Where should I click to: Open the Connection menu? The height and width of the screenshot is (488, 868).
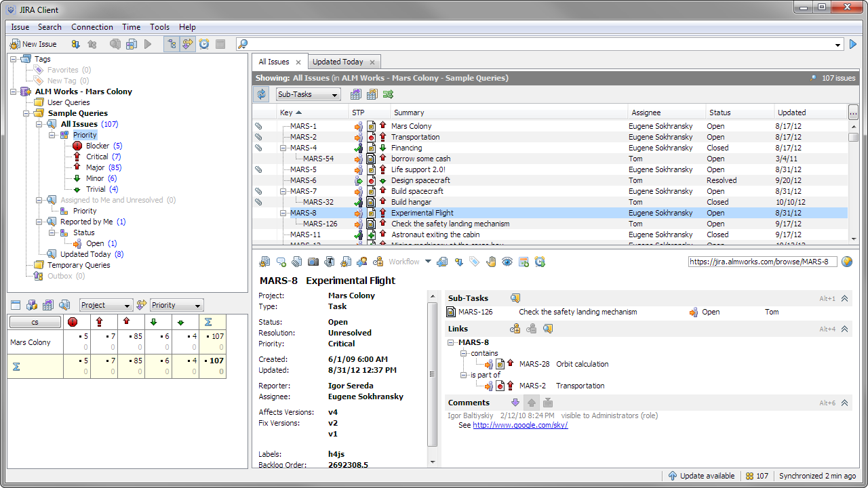[x=92, y=27]
